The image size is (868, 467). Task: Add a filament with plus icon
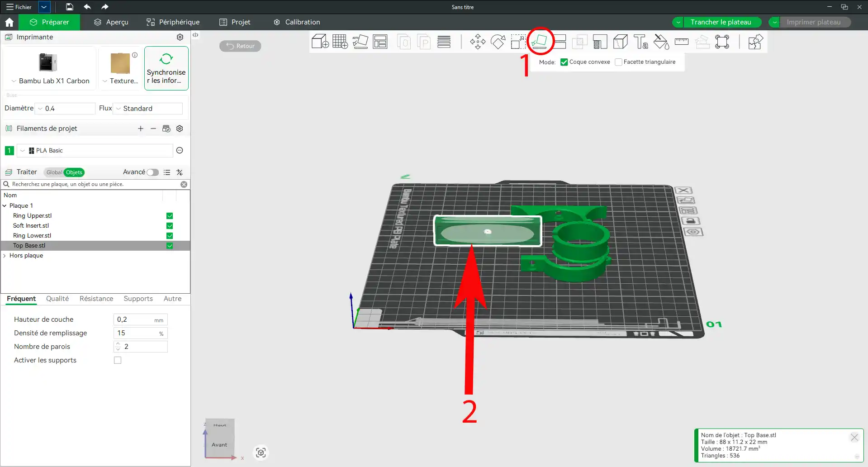coord(141,129)
